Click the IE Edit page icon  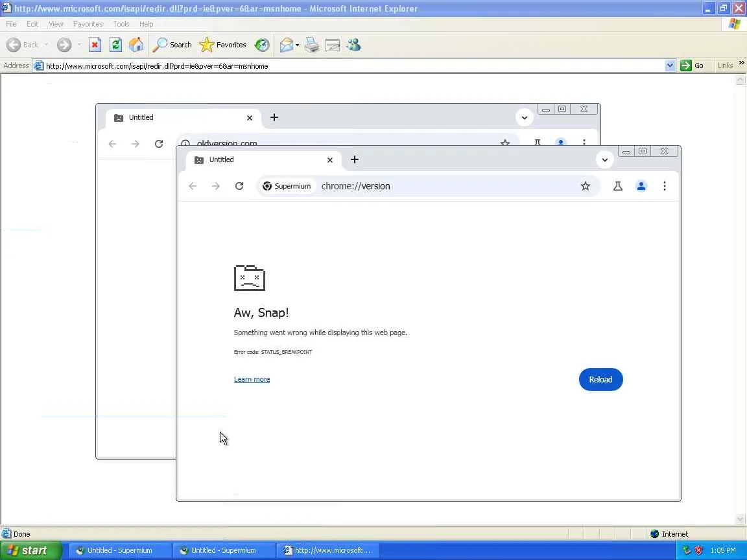click(332, 45)
